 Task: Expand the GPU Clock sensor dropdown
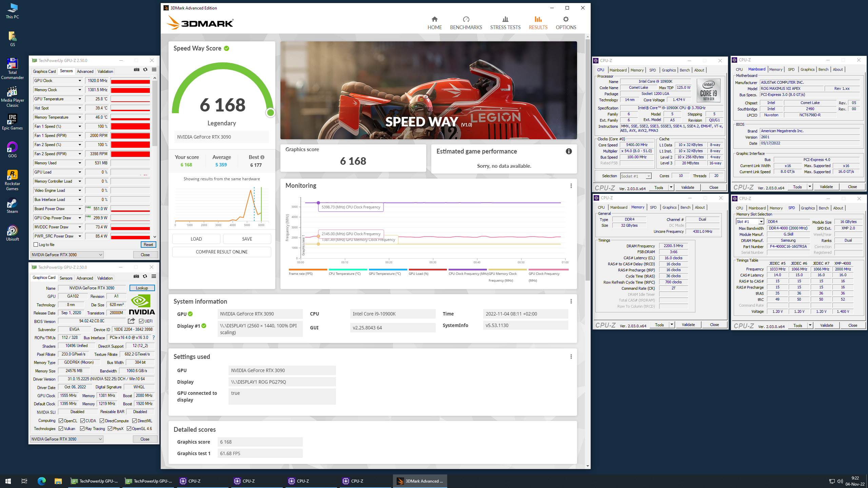coord(80,81)
